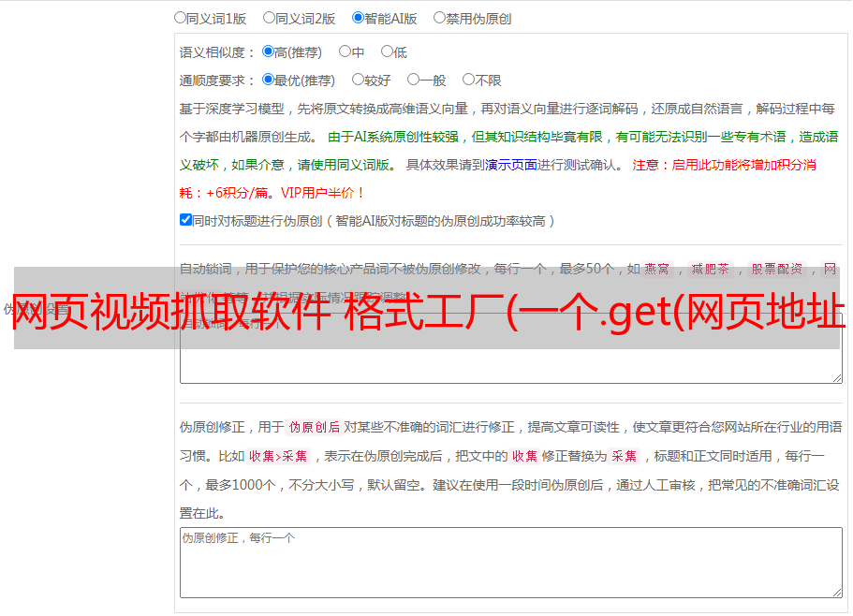The image size is (853, 616).
Task: Set 通顺度要求 to 一般
Action: coord(414,80)
